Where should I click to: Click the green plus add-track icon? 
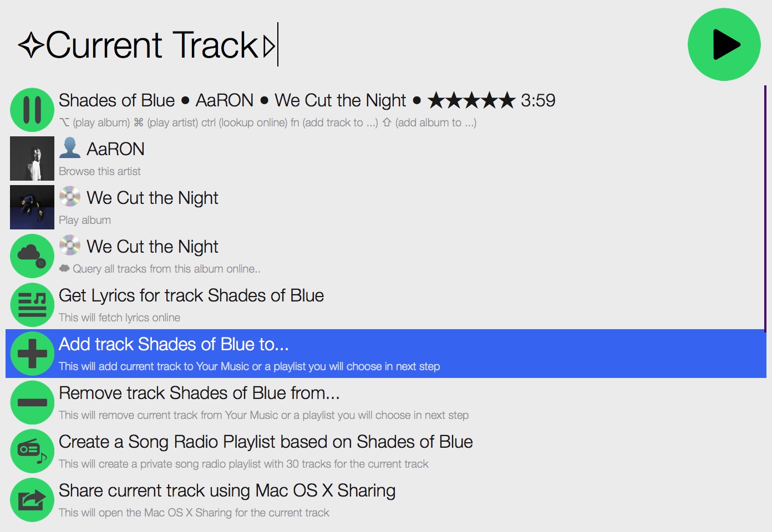click(x=32, y=354)
